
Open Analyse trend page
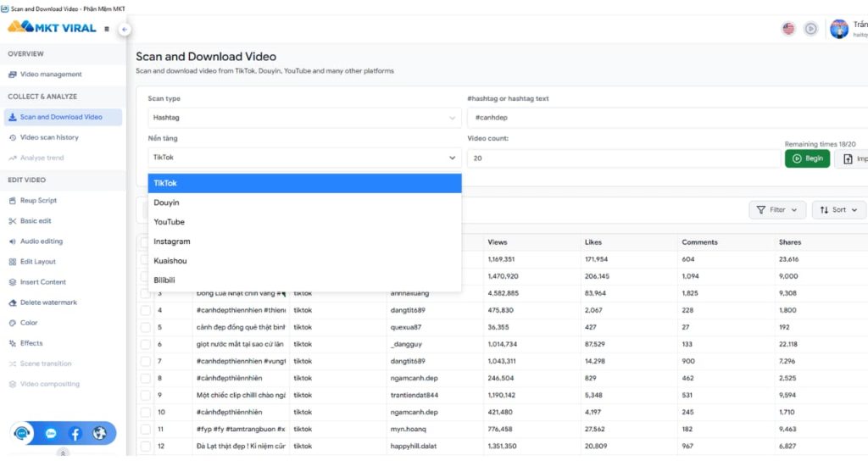(36, 158)
